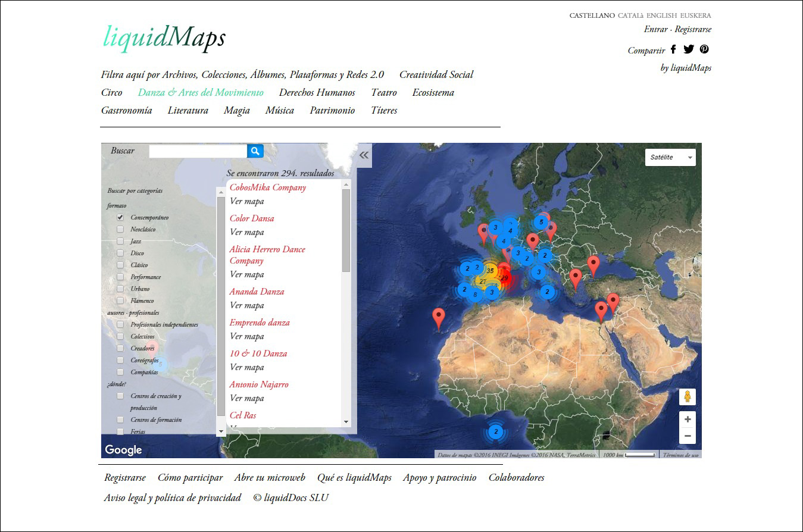Viewport: 803px width, 532px height.
Task: Open the Satélite map type dropdown
Action: coord(670,157)
